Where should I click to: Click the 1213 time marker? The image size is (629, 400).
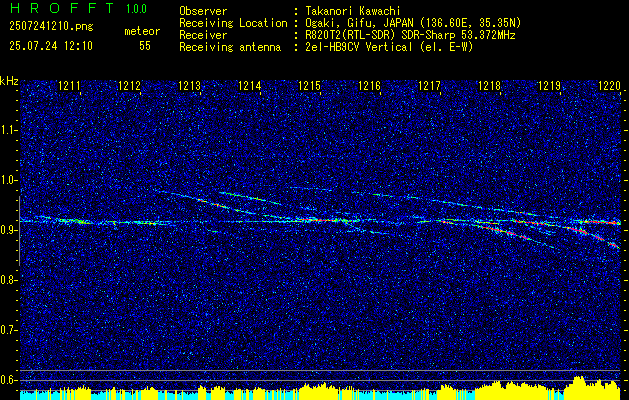point(189,85)
